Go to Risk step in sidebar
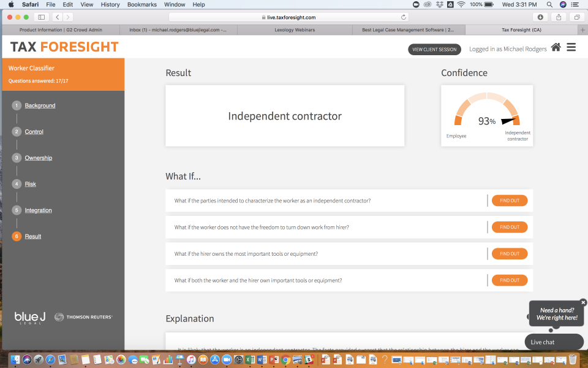 [x=31, y=184]
